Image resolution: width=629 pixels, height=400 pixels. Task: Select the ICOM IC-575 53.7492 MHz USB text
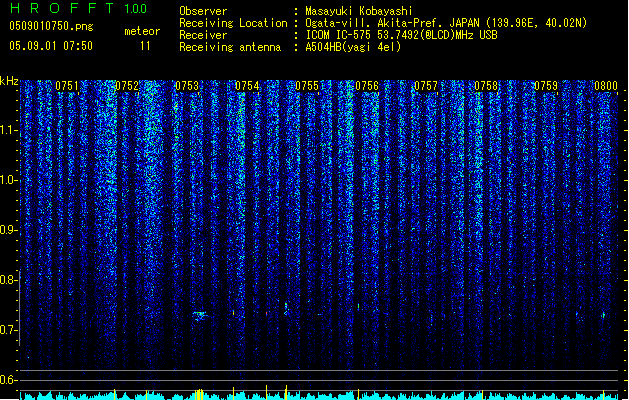coord(401,35)
